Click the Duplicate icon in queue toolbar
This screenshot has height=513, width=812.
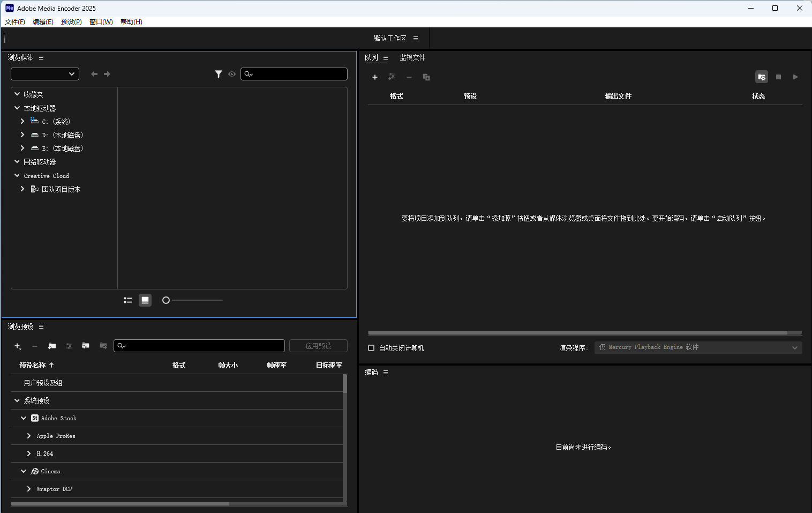[426, 77]
